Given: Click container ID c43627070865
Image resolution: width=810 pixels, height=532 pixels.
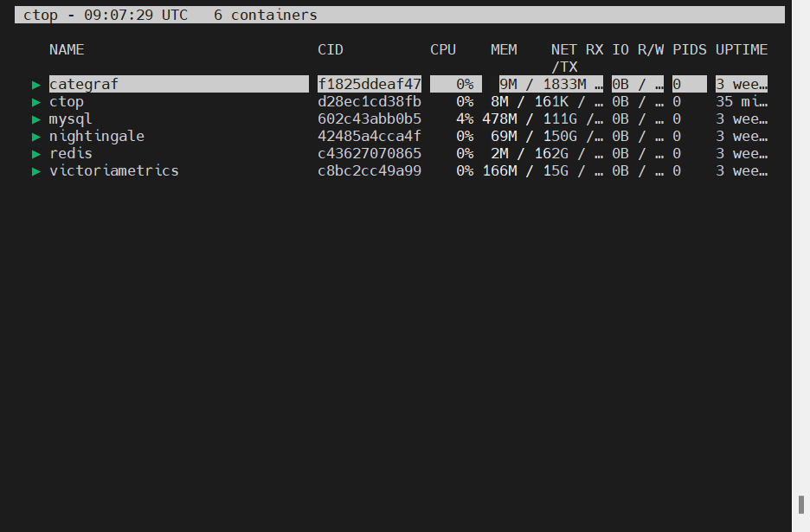Looking at the screenshot, I should [x=370, y=153].
